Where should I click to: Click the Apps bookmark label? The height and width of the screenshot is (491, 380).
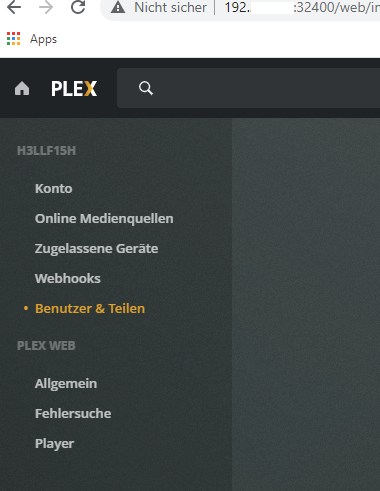(x=43, y=39)
